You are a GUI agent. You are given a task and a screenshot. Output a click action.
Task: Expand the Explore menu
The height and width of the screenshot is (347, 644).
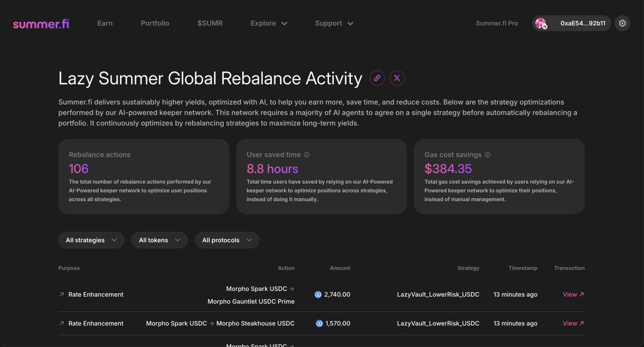[269, 24]
